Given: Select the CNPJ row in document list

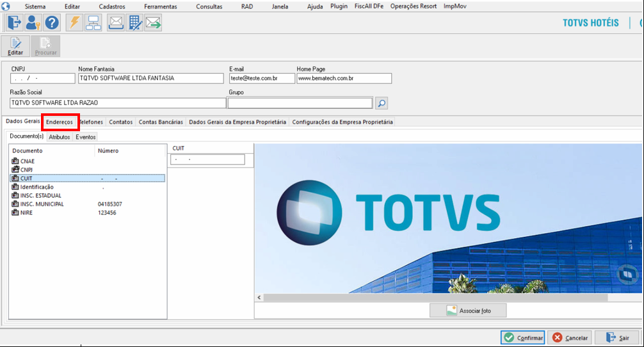Looking at the screenshot, I should tap(87, 170).
